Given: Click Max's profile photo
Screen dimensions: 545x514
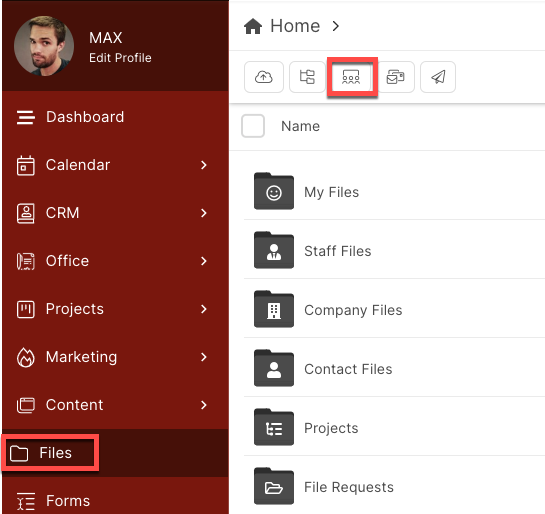Looking at the screenshot, I should tap(44, 46).
